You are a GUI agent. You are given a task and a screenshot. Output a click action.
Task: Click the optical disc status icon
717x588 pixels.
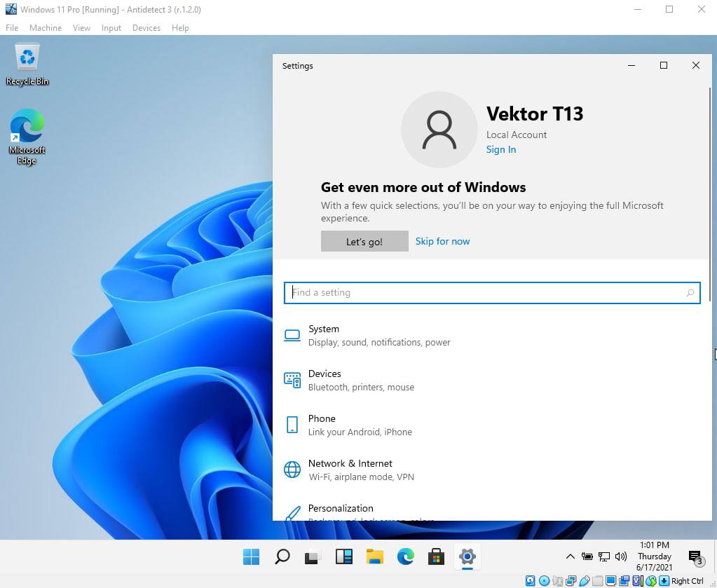point(544,581)
